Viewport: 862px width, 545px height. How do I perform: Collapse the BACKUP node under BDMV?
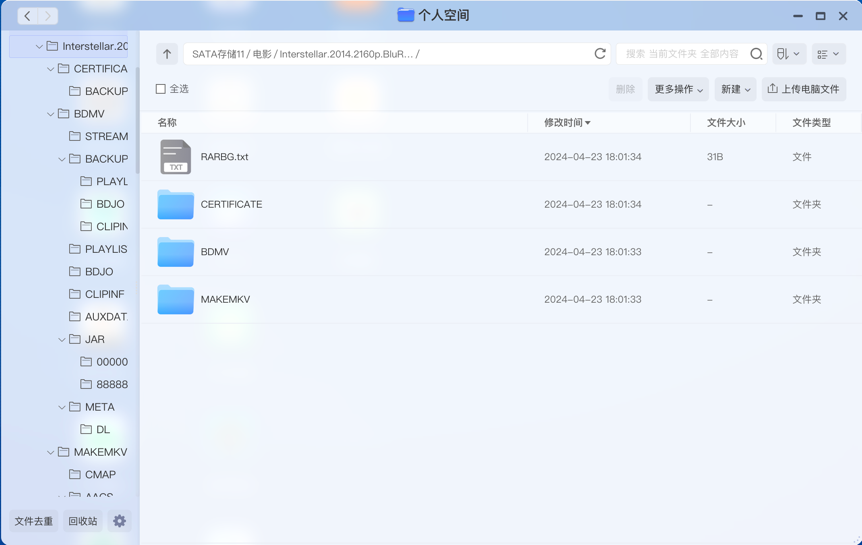click(62, 159)
